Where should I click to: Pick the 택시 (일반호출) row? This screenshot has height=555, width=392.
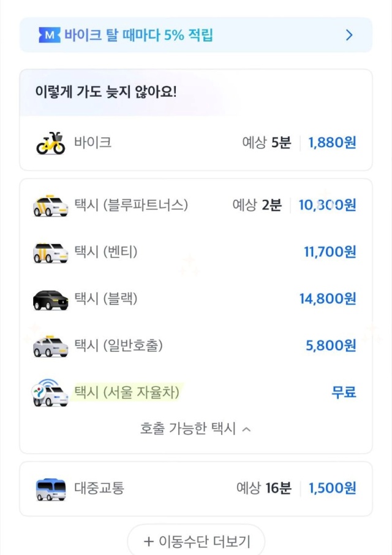tap(119, 346)
